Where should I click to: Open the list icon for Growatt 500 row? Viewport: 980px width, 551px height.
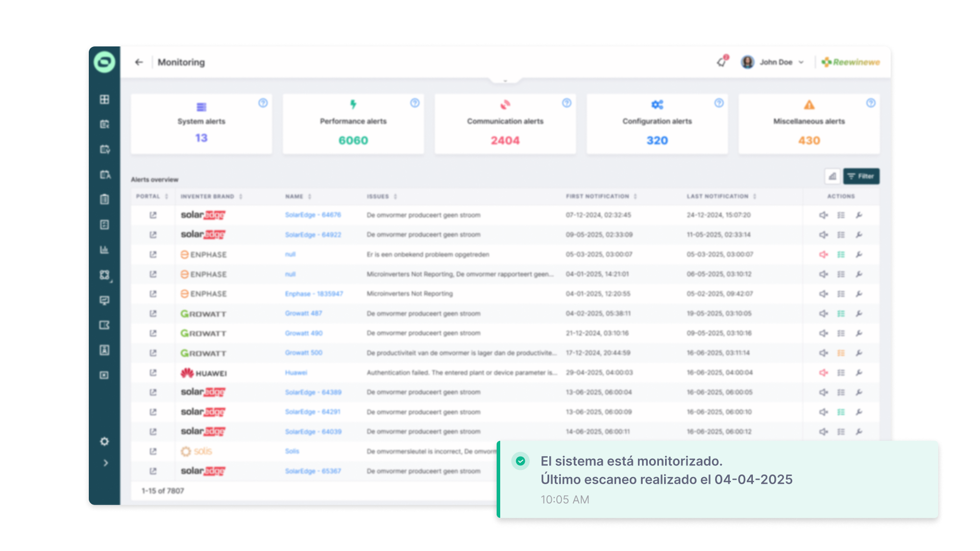pos(841,353)
